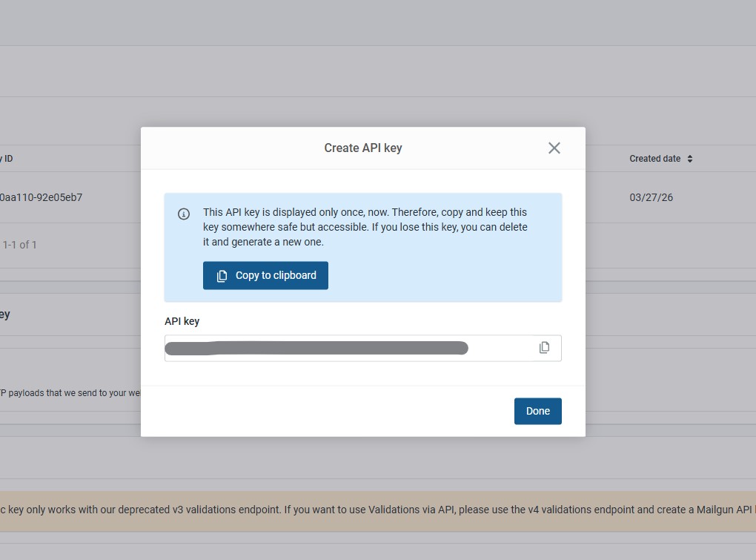756x560 pixels.
Task: Click the API key field label
Action: point(182,321)
